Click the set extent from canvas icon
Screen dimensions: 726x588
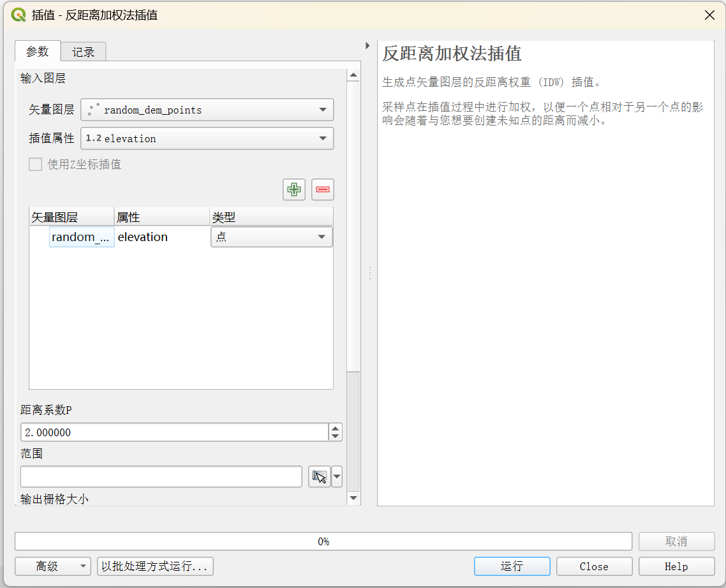click(319, 476)
